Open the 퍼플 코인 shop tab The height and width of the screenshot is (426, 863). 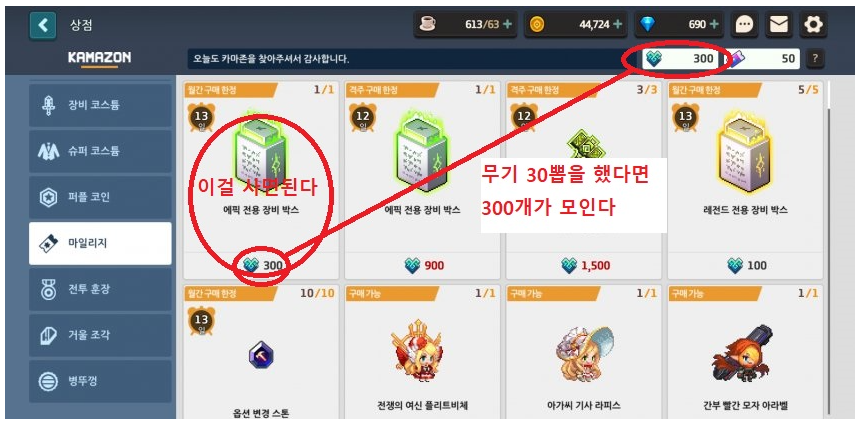click(x=100, y=197)
